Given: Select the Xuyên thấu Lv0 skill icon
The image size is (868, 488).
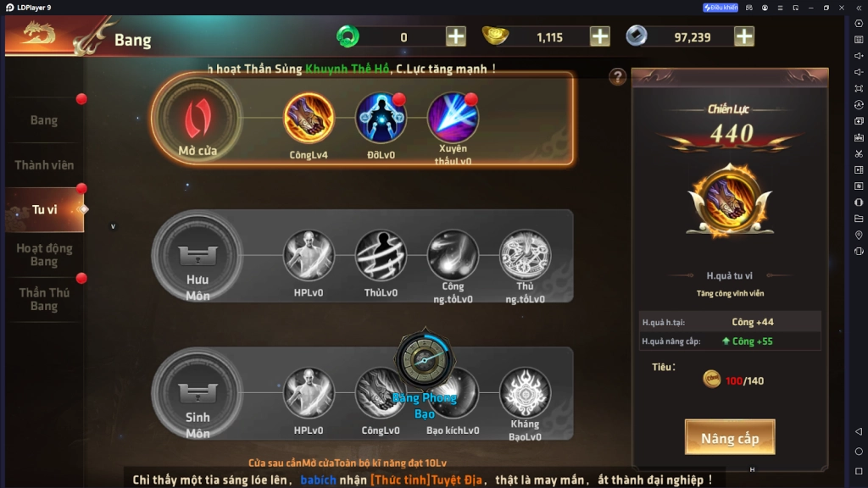Looking at the screenshot, I should click(x=453, y=118).
